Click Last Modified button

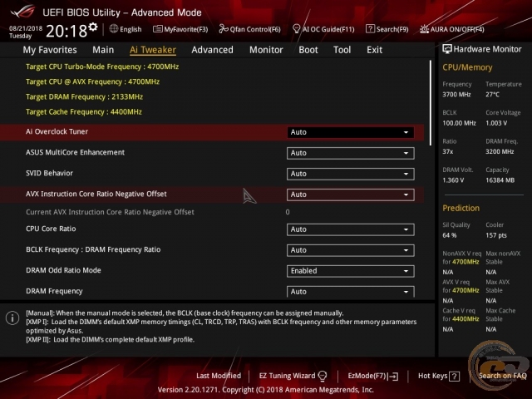pyautogui.click(x=219, y=376)
